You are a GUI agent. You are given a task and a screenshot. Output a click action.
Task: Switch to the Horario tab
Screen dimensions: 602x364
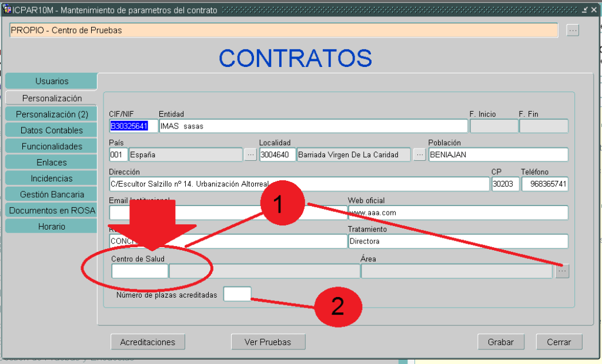pyautogui.click(x=51, y=226)
